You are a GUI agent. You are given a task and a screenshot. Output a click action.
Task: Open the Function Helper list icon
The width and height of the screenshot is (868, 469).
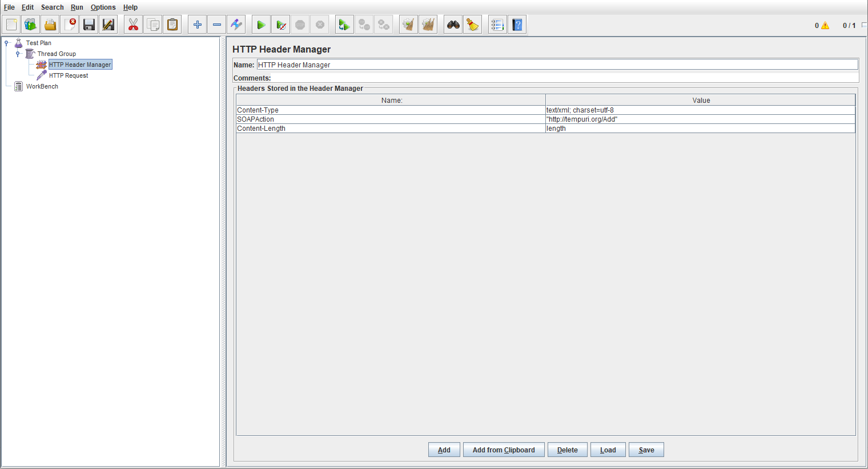(497, 25)
